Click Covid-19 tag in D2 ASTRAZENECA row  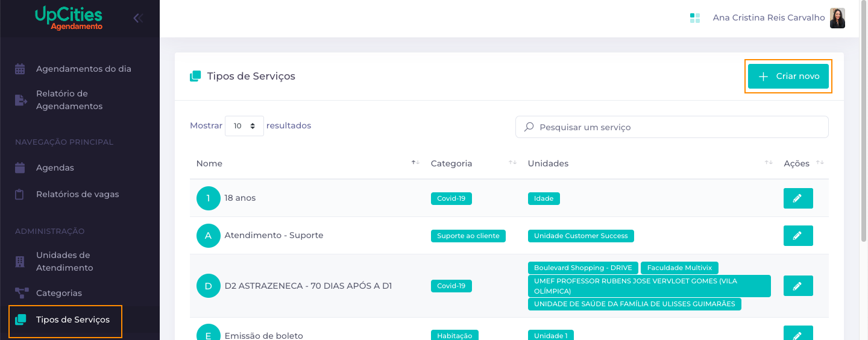click(451, 286)
